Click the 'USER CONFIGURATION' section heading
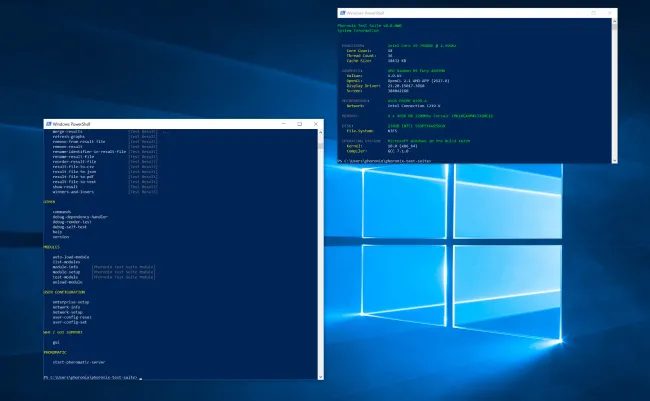This screenshot has width=650, height=401. tap(64, 292)
